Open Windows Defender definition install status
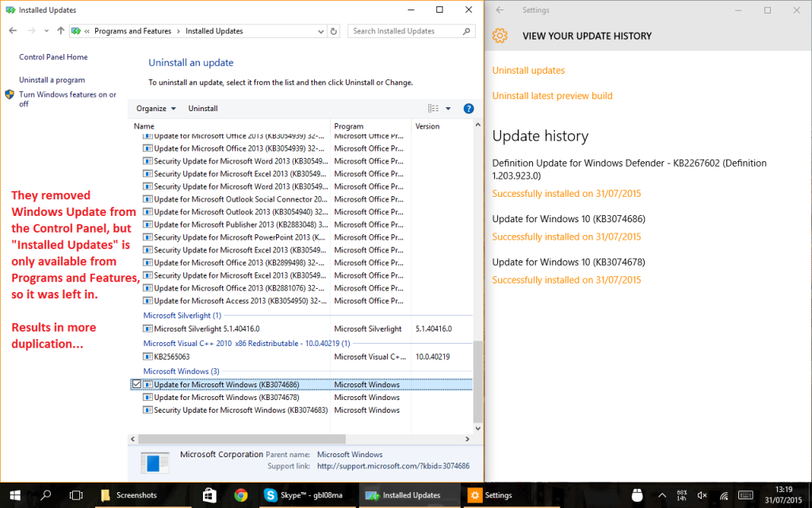 [x=566, y=194]
